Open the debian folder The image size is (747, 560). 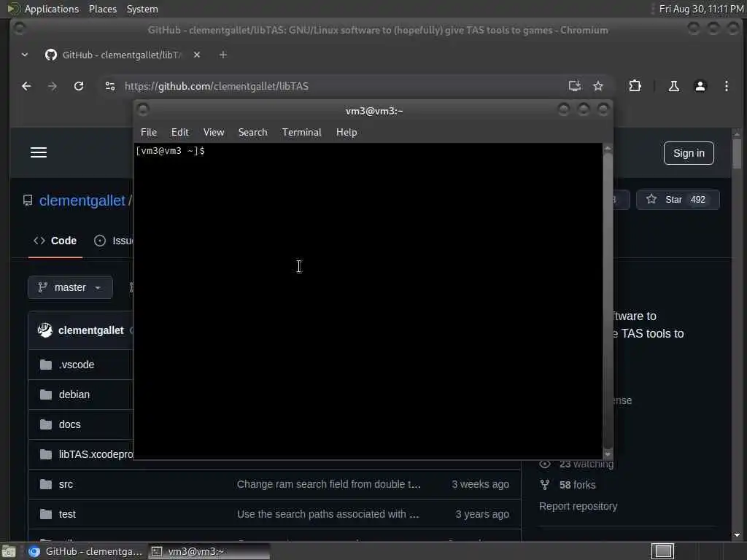tap(74, 394)
